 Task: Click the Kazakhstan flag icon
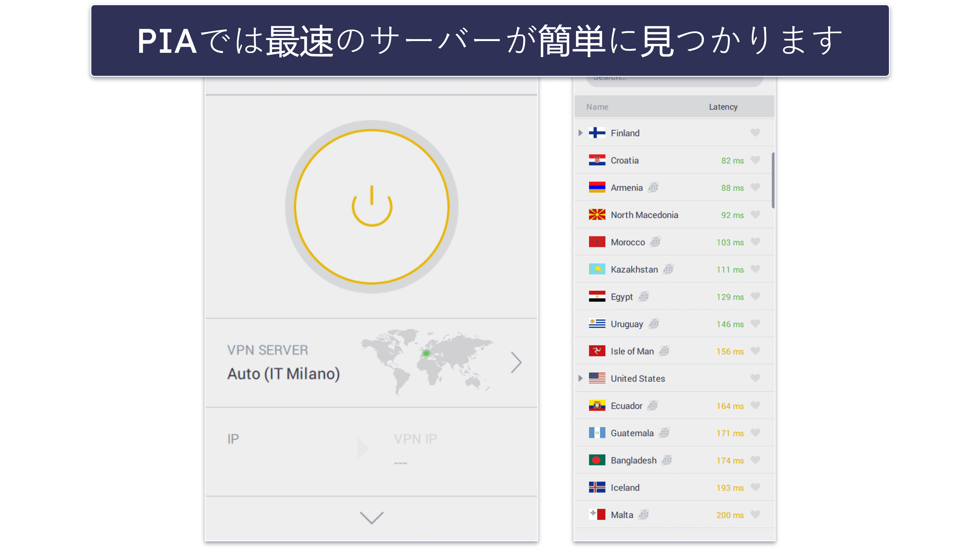coord(597,270)
